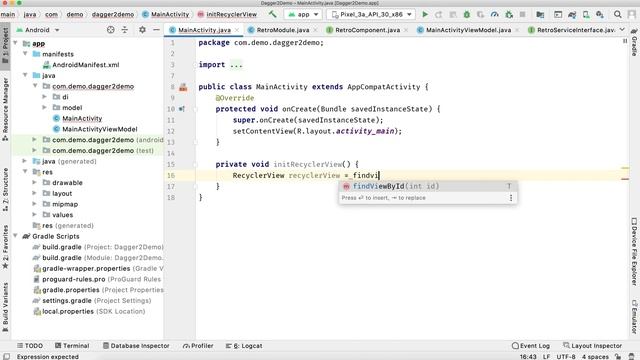Open the Android project view dropdown
Image resolution: width=640 pixels, height=360 pixels.
pyautogui.click(x=38, y=30)
